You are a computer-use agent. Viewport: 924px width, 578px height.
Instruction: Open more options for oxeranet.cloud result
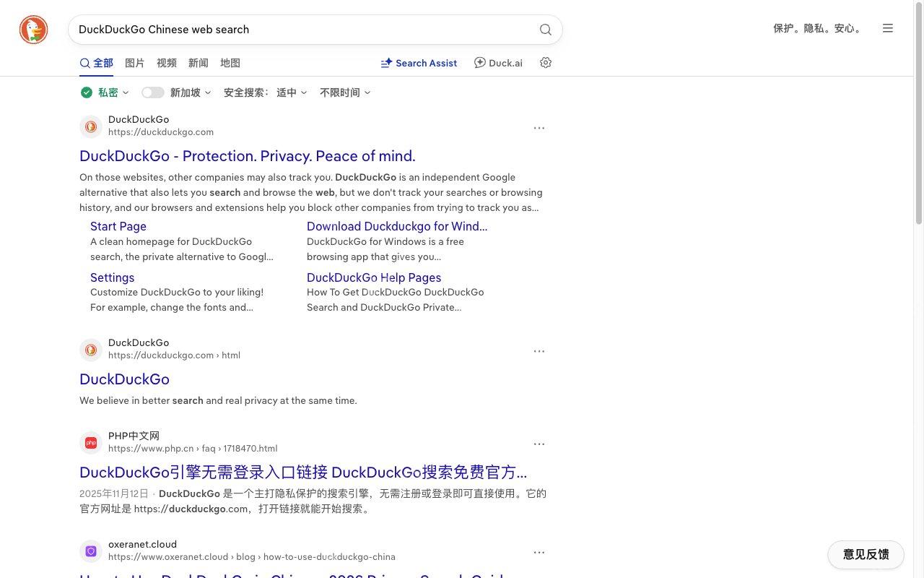point(539,553)
